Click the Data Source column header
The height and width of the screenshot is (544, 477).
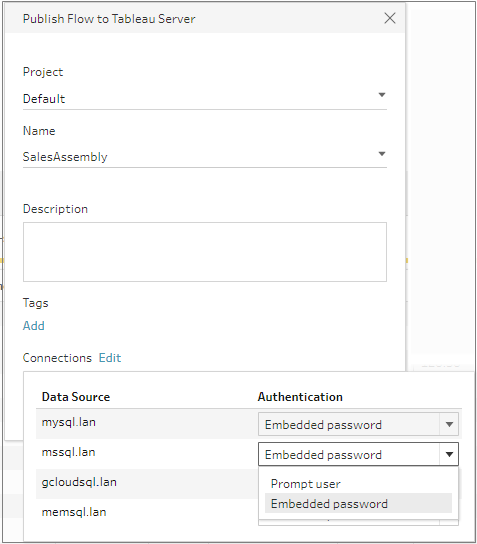[x=76, y=397]
